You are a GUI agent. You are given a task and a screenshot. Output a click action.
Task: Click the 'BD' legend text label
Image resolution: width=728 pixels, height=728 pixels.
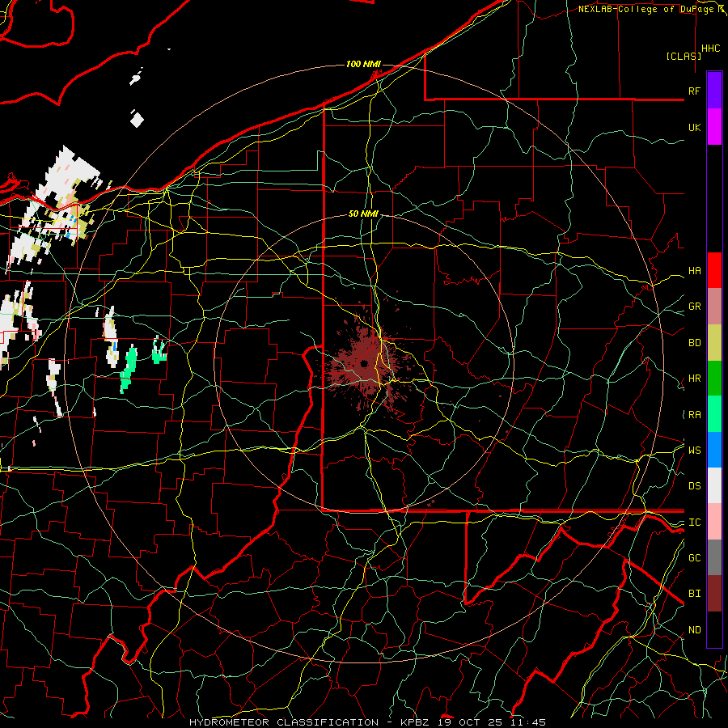(695, 343)
